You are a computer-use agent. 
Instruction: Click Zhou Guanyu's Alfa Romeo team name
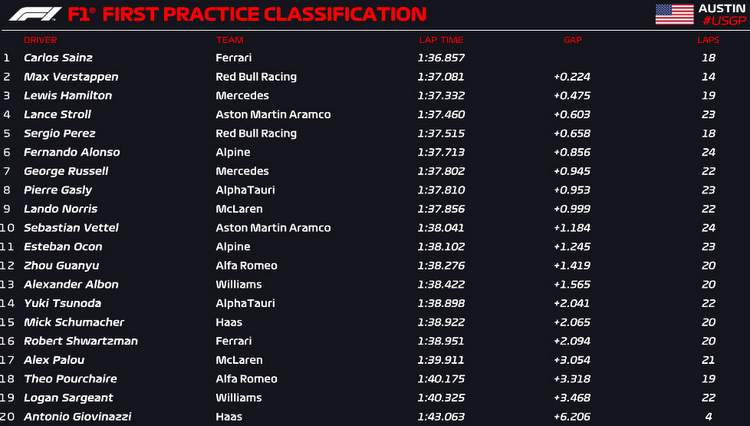click(x=246, y=265)
